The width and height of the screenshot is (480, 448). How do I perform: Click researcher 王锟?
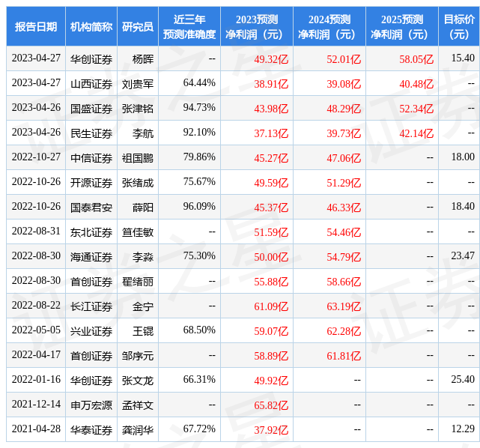(143, 331)
